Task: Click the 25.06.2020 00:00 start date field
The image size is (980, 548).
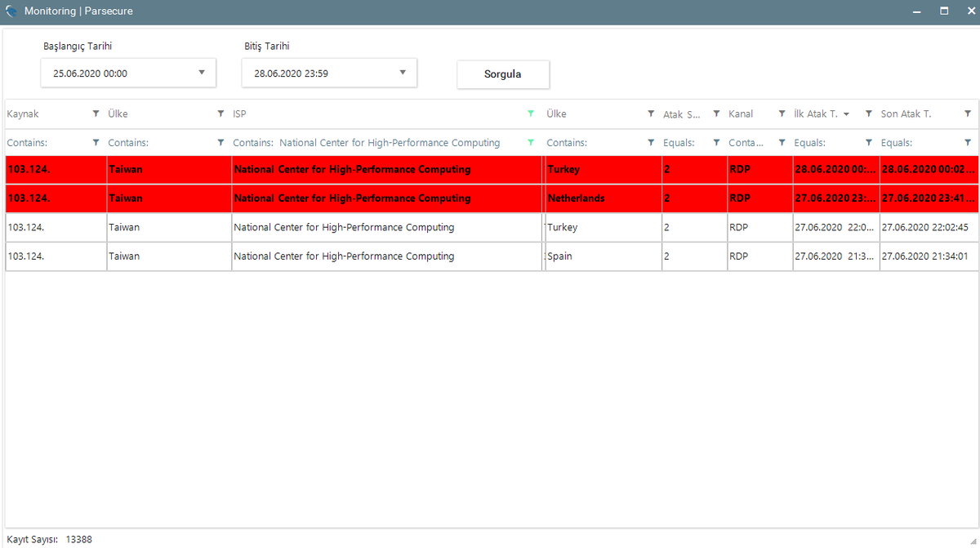Action: pyautogui.click(x=128, y=73)
